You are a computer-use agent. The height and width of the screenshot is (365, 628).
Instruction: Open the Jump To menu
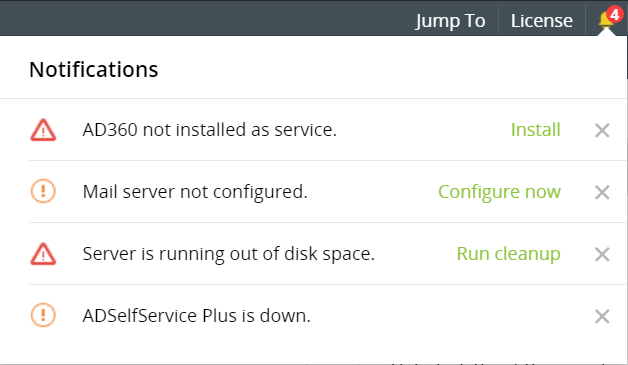coord(450,21)
